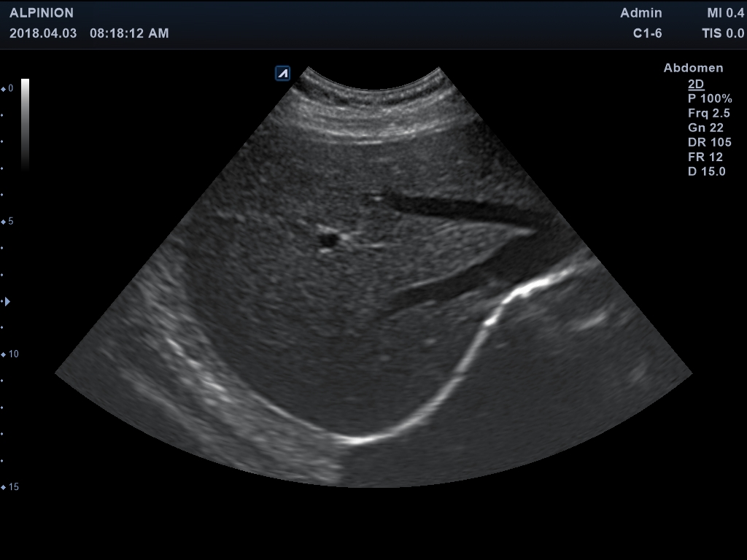747x560 pixels.
Task: Click the Frq 2.5 frequency parameter
Action: 708,113
